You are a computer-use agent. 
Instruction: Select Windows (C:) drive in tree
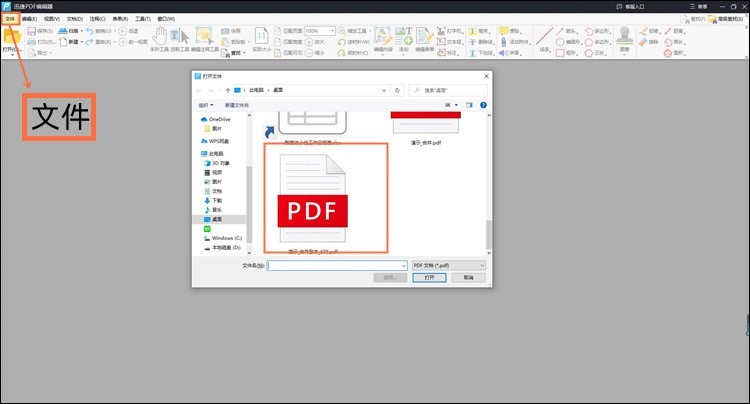(x=223, y=238)
